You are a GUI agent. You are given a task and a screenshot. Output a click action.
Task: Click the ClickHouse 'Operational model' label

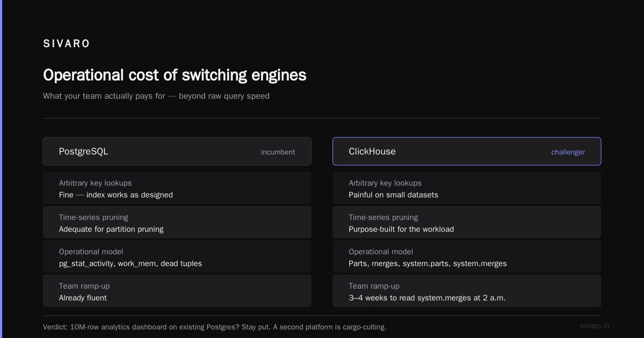coord(380,252)
